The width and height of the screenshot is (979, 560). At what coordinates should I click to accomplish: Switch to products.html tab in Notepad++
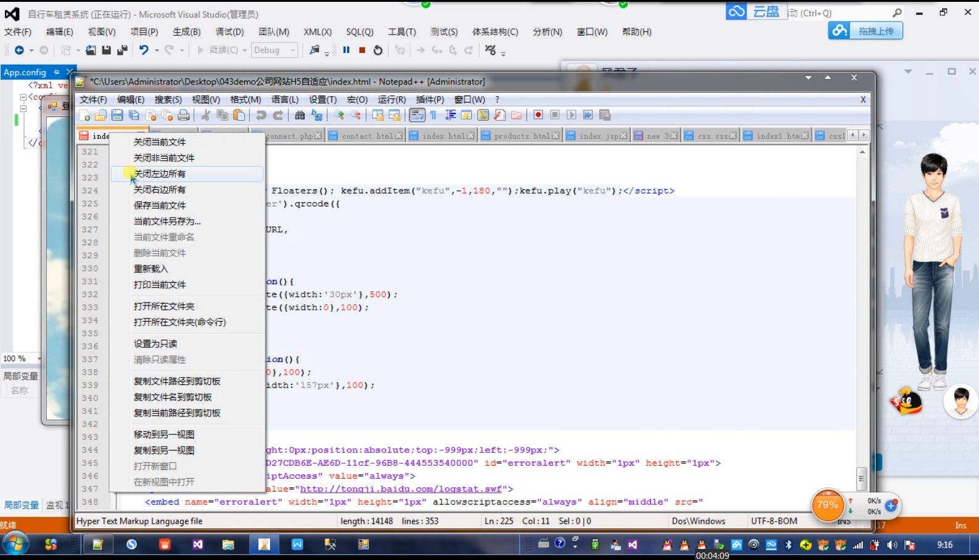point(521,136)
